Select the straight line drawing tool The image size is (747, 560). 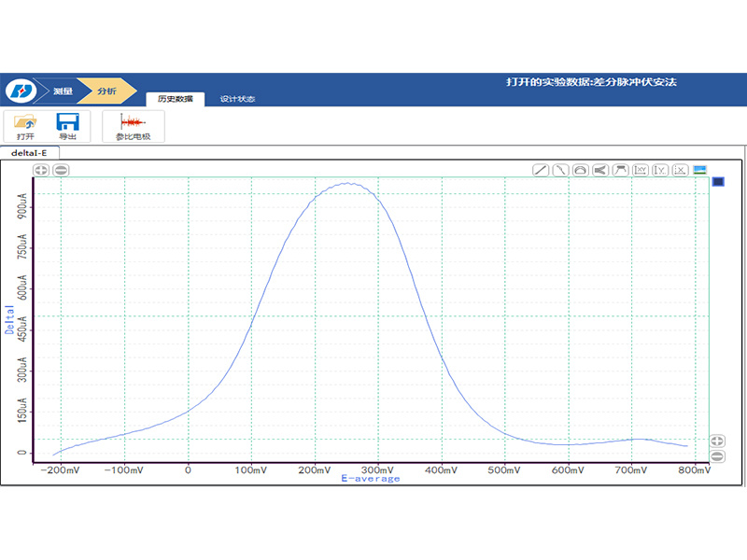pyautogui.click(x=541, y=170)
